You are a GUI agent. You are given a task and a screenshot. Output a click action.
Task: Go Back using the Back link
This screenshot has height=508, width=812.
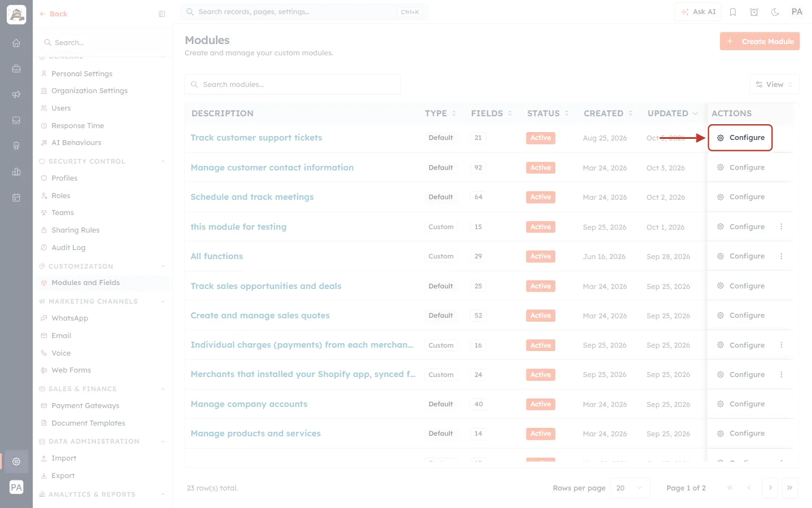[x=54, y=14]
